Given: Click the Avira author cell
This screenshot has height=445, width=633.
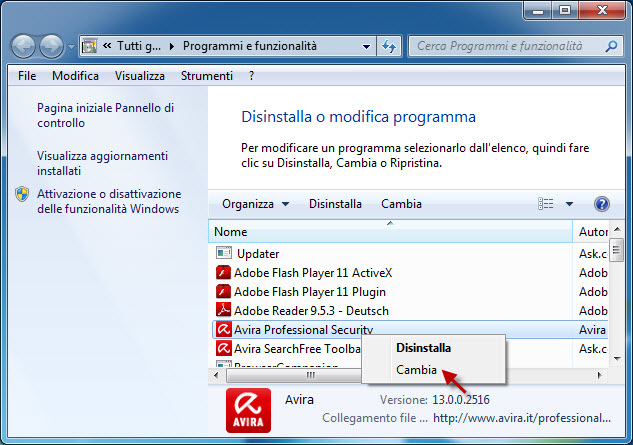Looking at the screenshot, I should [x=592, y=330].
